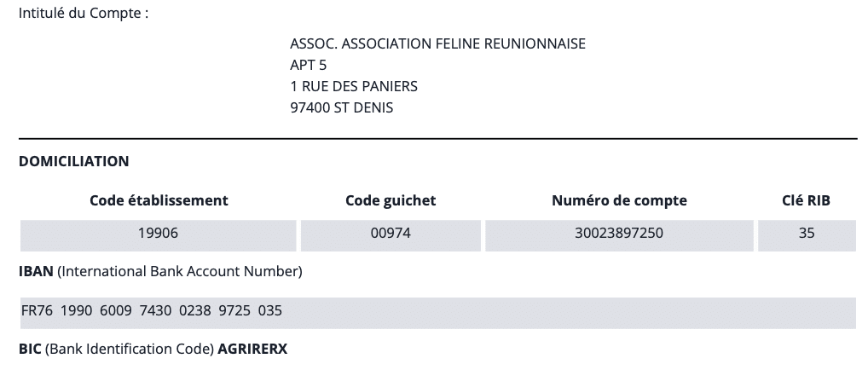Select the bank code value 19906
This screenshot has width=868, height=370.
pyautogui.click(x=158, y=232)
